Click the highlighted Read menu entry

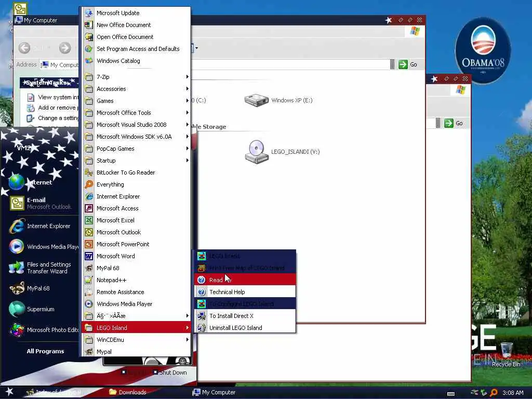(x=245, y=280)
